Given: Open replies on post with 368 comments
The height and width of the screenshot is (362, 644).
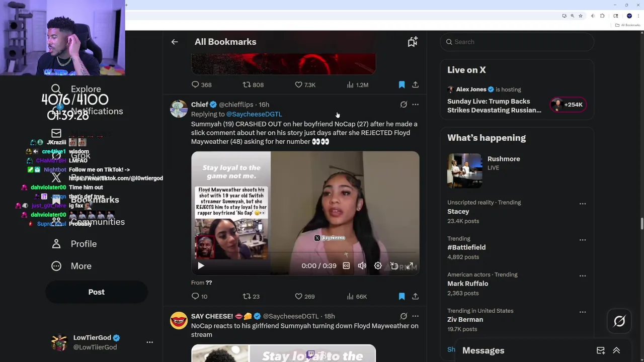Looking at the screenshot, I should pyautogui.click(x=202, y=85).
